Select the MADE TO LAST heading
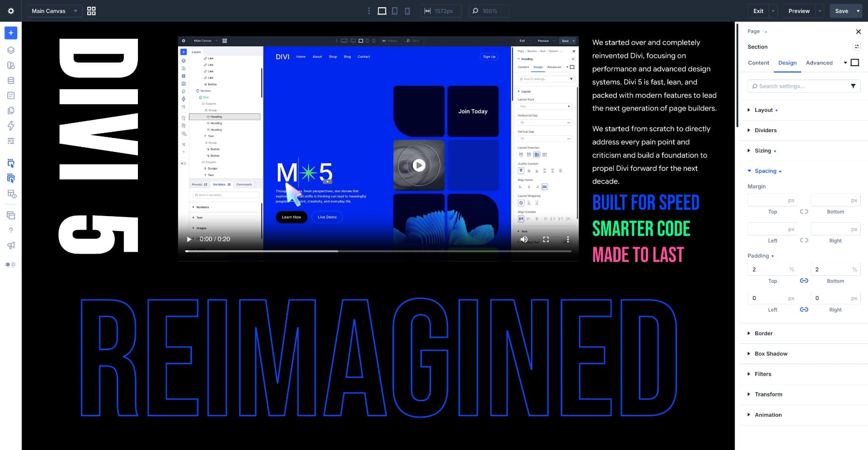Viewport: 868px width, 450px height. 638,255
